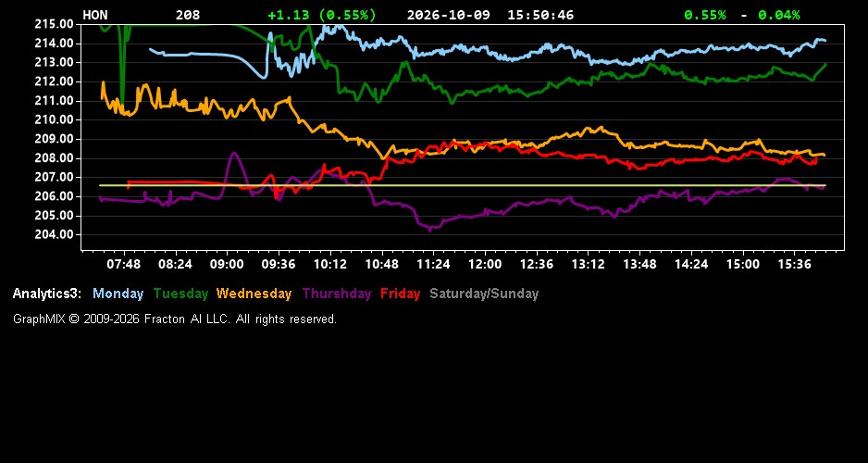Select the Tuesday legend label
Screen dimensions: 868x463
pyautogui.click(x=180, y=294)
